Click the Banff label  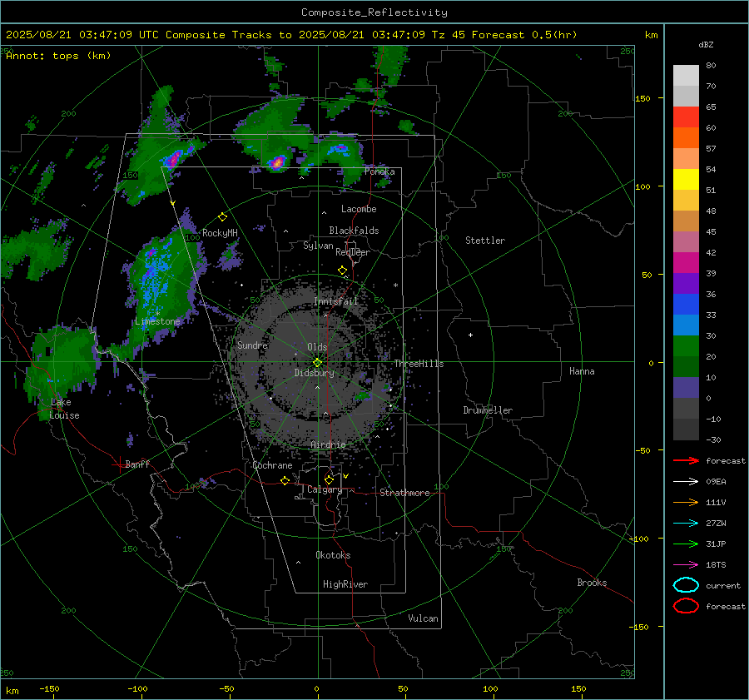click(137, 464)
